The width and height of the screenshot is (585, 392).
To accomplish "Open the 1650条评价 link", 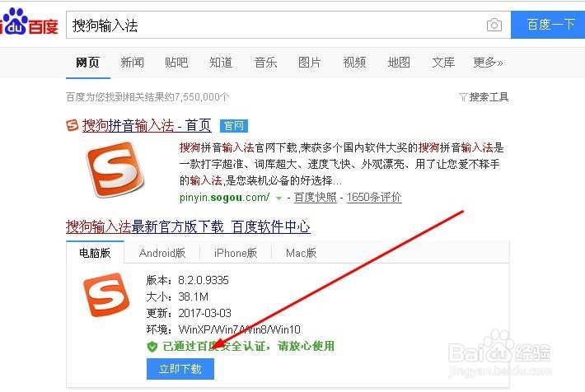I will tap(374, 198).
